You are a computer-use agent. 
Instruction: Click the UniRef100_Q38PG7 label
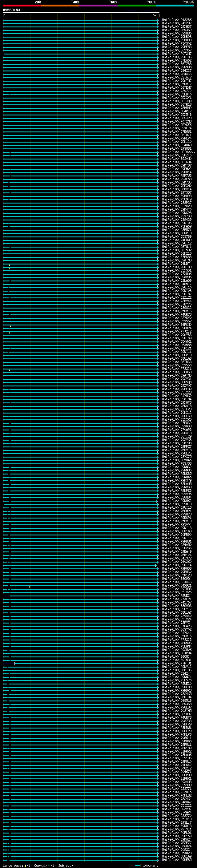176,203
